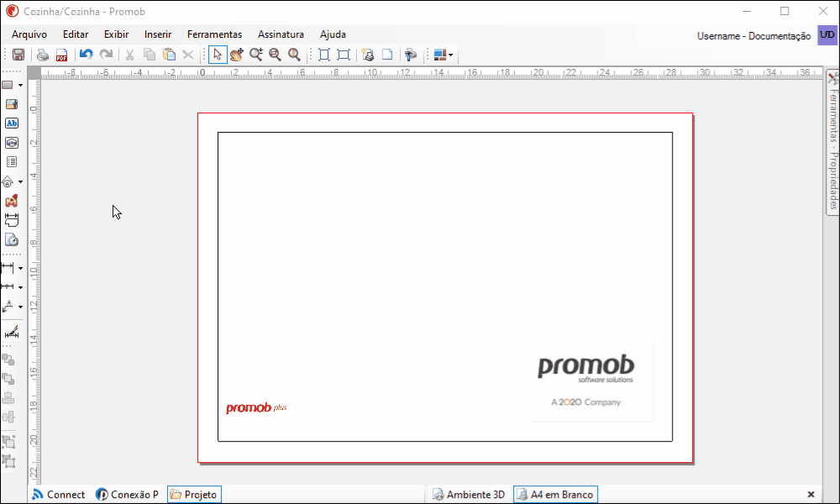
Task: Insert a list or budget table
Action: point(11,162)
